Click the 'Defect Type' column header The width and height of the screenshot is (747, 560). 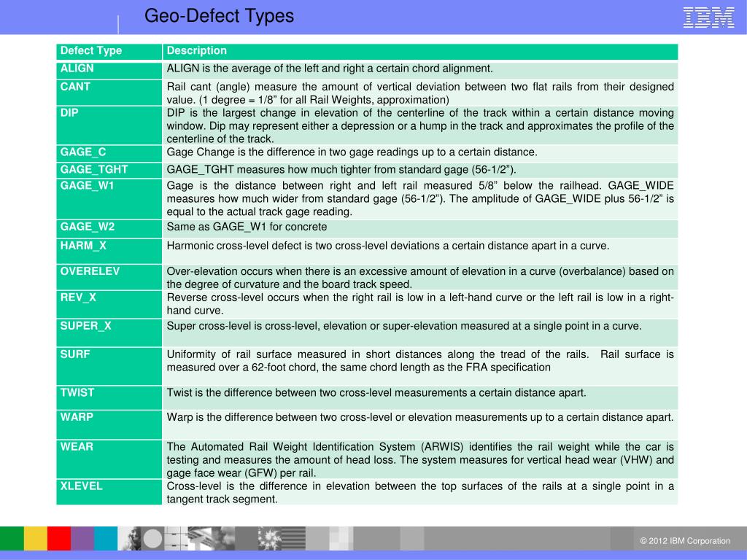109,52
